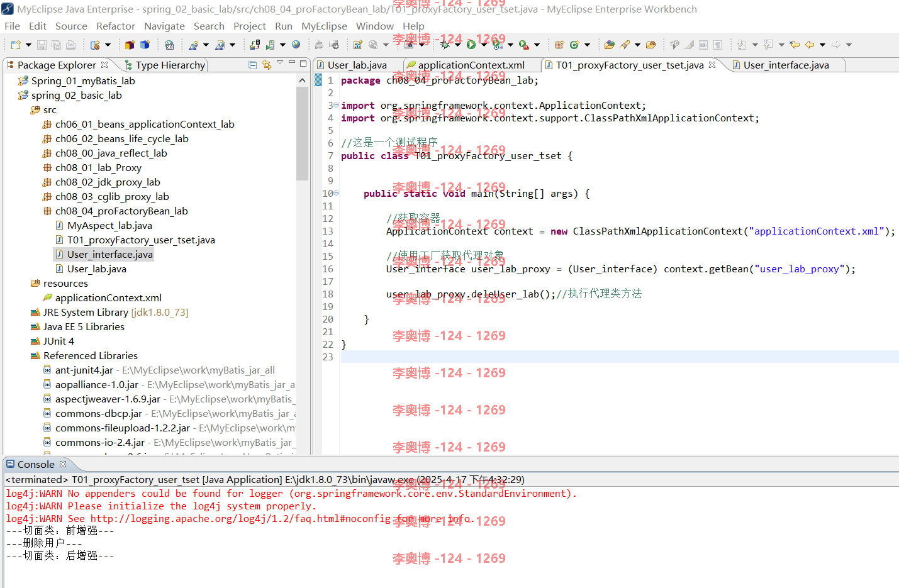Image resolution: width=899 pixels, height=588 pixels.
Task: Collapse the imports fold at line 3
Action: coord(336,105)
